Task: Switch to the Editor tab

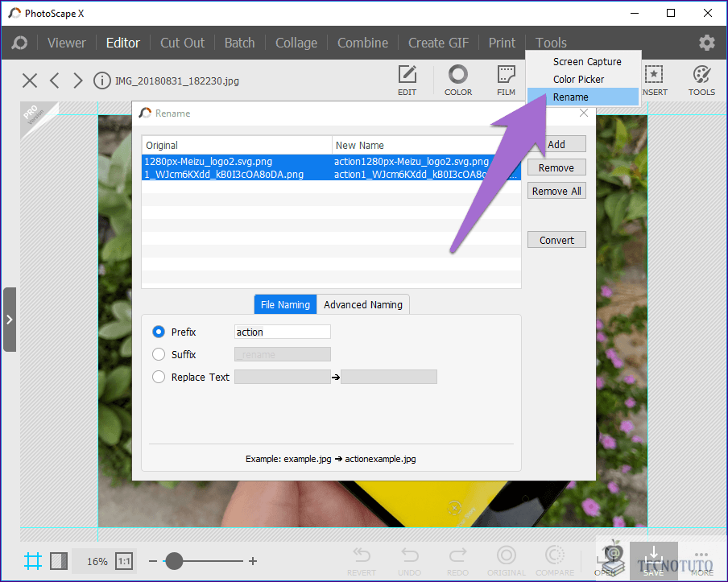Action: [122, 43]
